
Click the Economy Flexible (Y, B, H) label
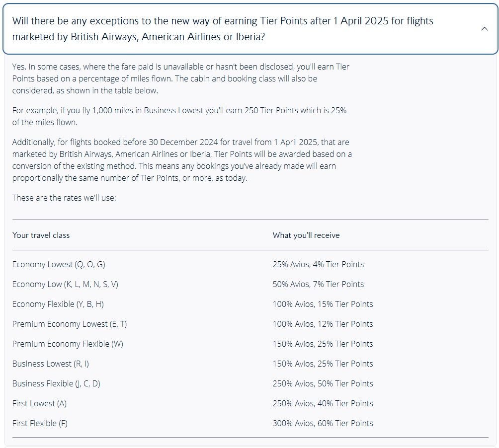point(58,304)
